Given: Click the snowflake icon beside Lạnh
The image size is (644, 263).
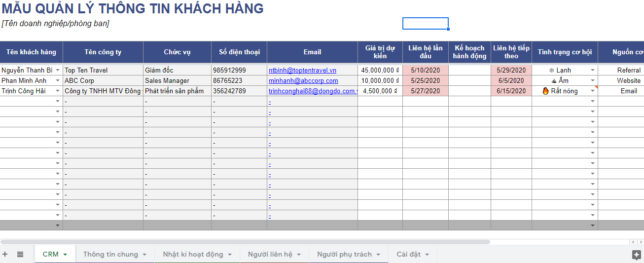Looking at the screenshot, I should [x=551, y=71].
